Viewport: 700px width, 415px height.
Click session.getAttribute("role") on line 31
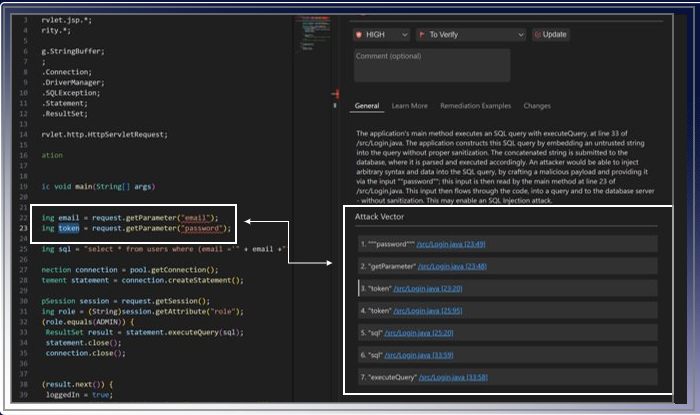(x=183, y=311)
